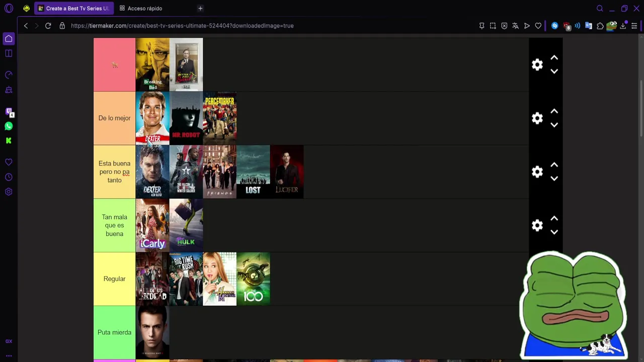Open the Extensions puzzle piece icon
This screenshot has height=362, width=644.
pyautogui.click(x=600, y=26)
